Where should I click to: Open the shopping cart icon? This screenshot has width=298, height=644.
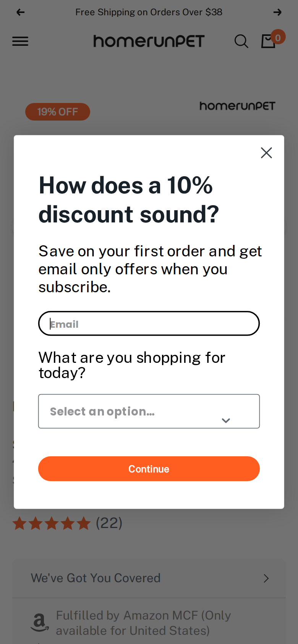pyautogui.click(x=268, y=41)
